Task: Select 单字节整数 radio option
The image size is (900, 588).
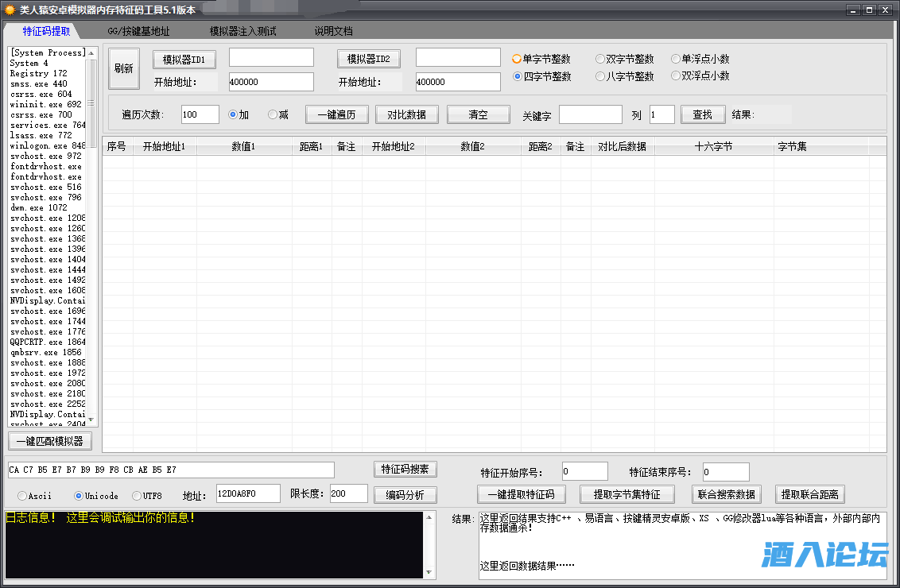Action: (518, 59)
